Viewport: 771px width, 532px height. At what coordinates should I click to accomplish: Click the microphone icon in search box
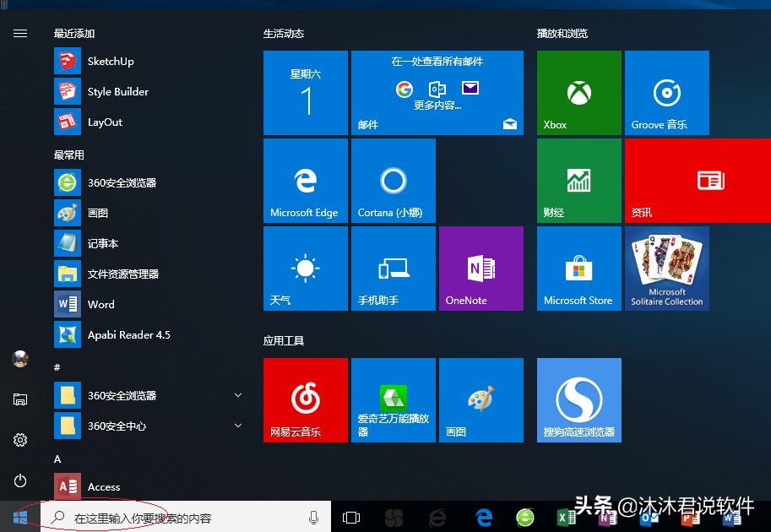[x=313, y=518]
